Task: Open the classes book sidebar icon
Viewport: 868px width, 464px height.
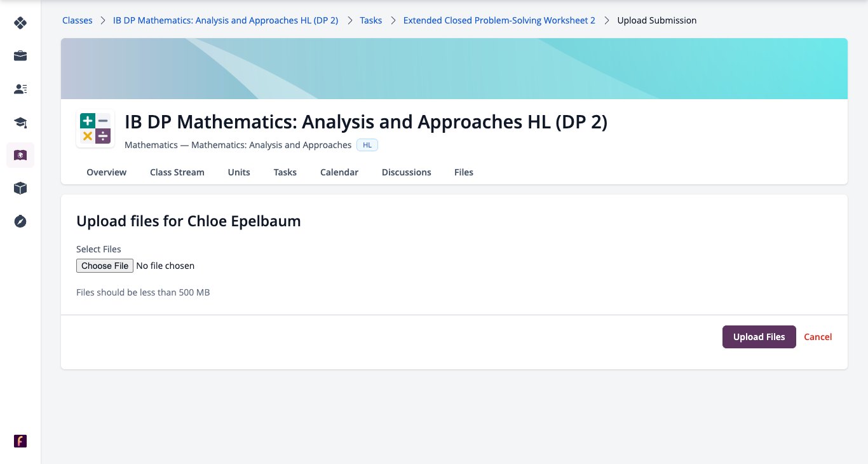Action: tap(20, 155)
